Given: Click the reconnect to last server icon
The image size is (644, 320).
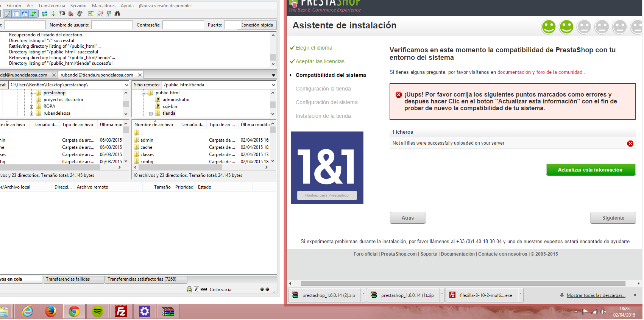Looking at the screenshot, I should point(80,14).
